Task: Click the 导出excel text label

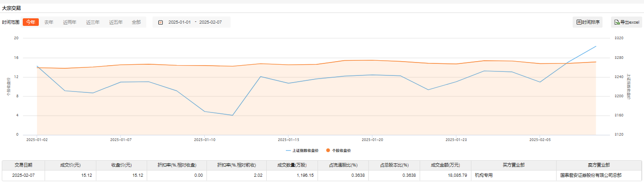Action: (629, 22)
